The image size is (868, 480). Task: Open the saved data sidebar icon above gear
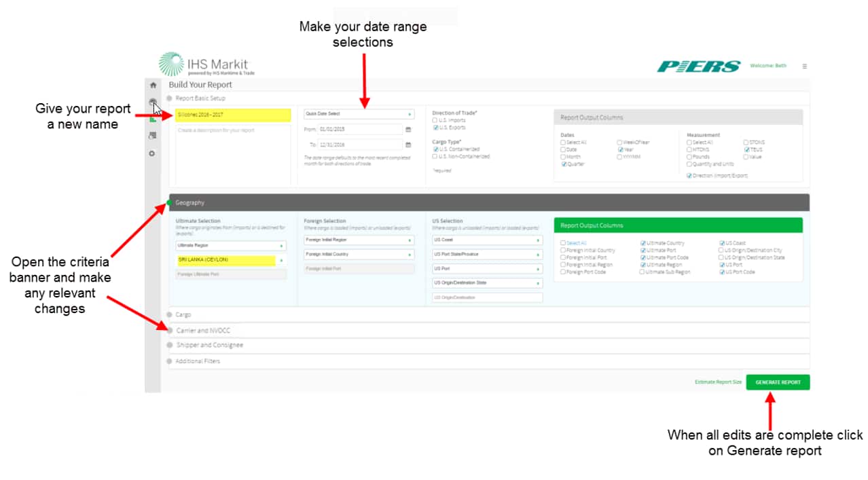click(153, 136)
